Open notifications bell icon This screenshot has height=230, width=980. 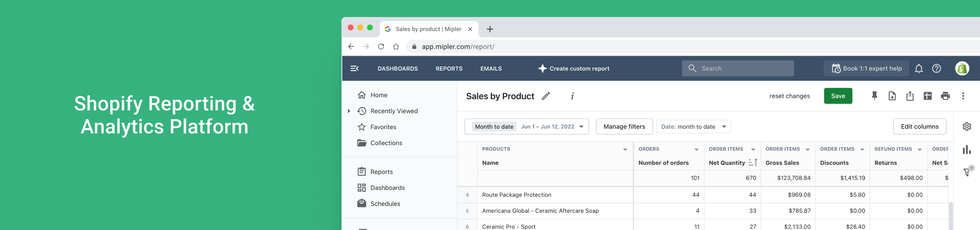(919, 69)
